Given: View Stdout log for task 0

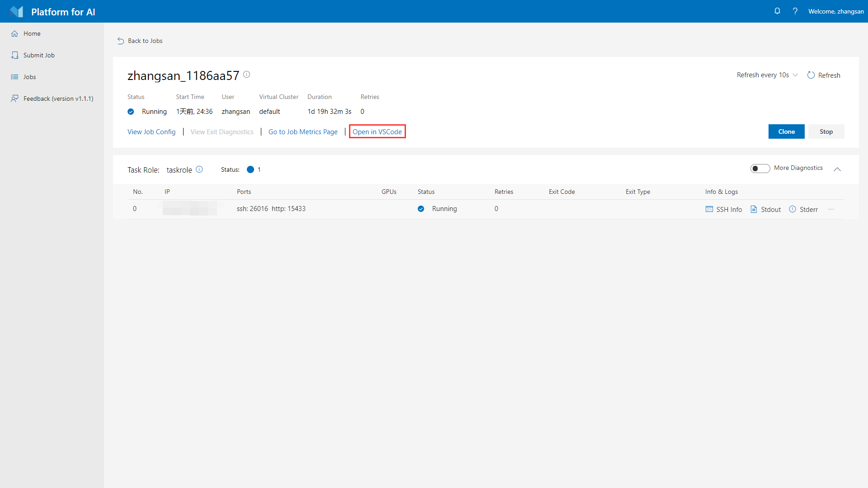Looking at the screenshot, I should pyautogui.click(x=766, y=209).
